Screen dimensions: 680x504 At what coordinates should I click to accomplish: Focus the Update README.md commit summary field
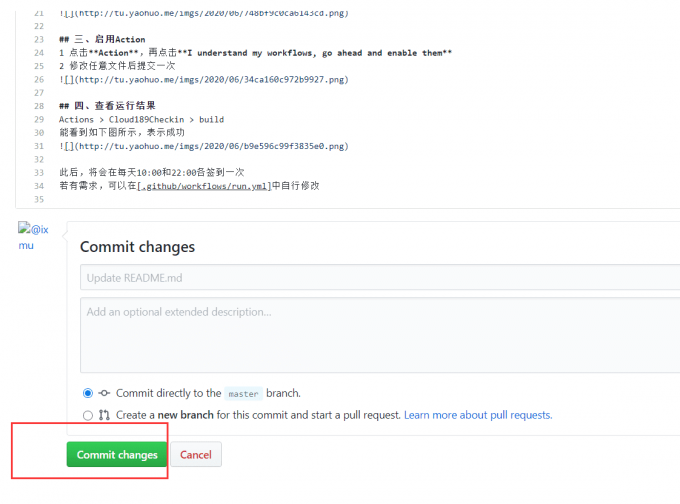point(380,277)
